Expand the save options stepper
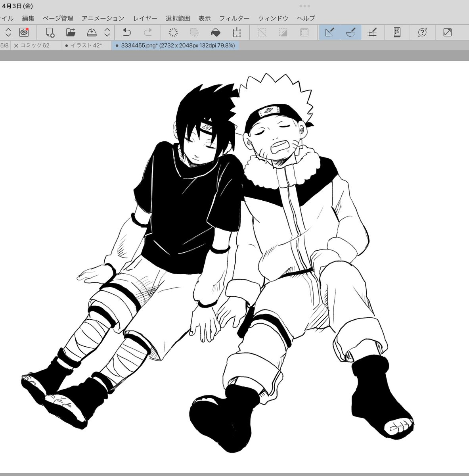Viewport: 469px width, 476px height. click(x=107, y=32)
